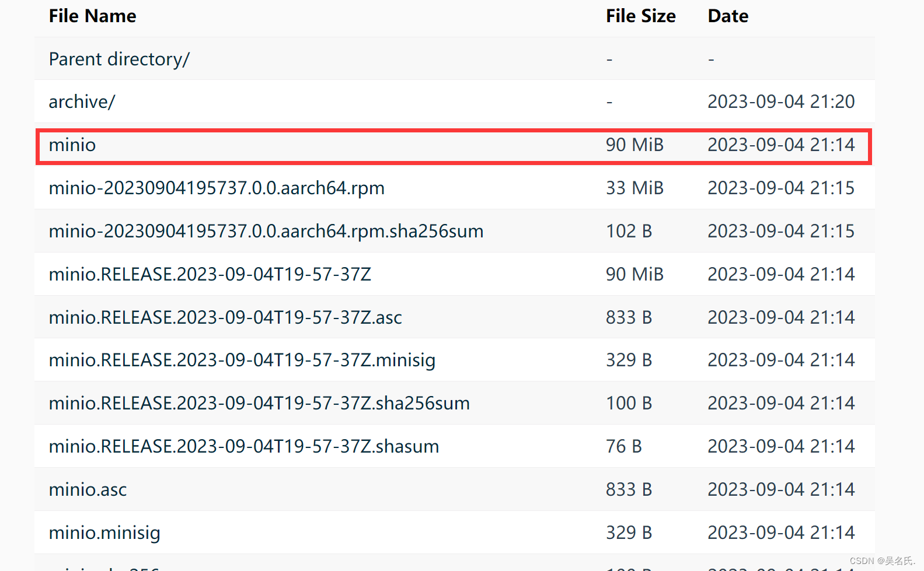Select the 100 B size in the .sha256sum row
924x571 pixels.
pos(629,403)
